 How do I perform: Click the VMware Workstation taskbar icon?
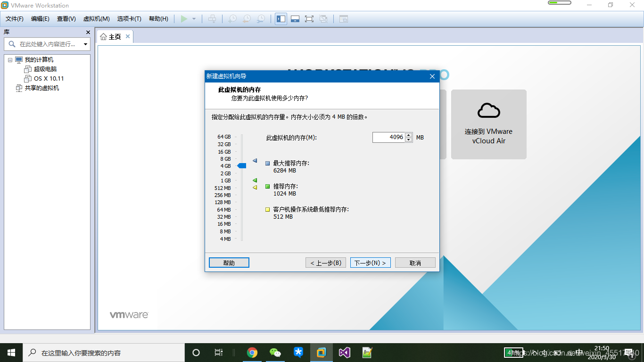click(x=322, y=353)
